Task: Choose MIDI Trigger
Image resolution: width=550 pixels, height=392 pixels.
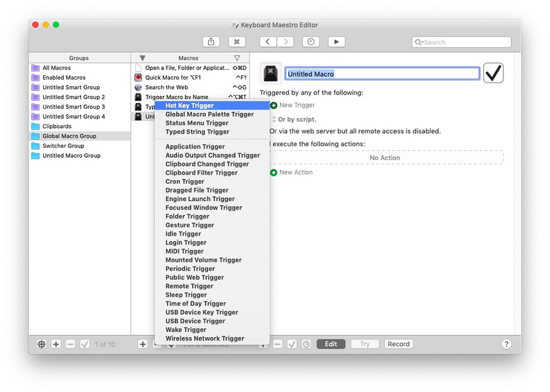Action: tap(212, 251)
